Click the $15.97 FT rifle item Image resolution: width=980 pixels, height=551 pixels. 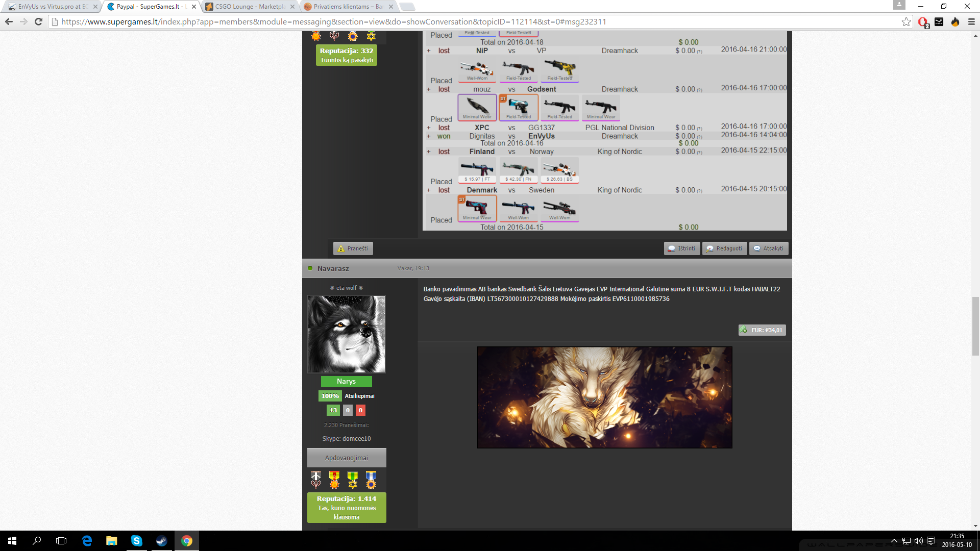click(x=477, y=170)
